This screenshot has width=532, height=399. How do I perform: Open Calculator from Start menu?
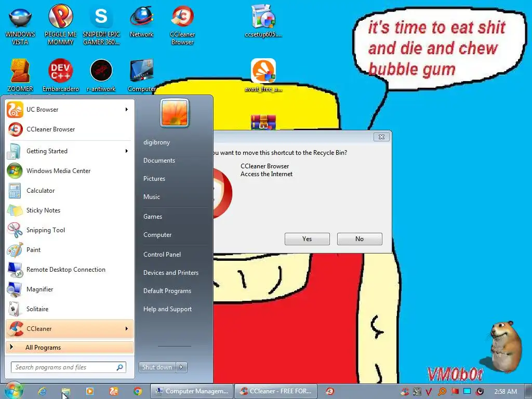pos(70,190)
